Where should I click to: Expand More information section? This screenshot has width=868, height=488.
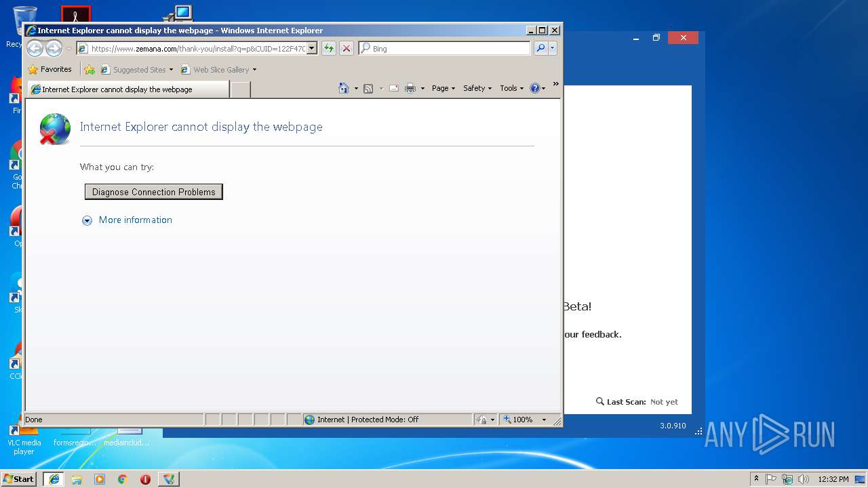(x=87, y=220)
